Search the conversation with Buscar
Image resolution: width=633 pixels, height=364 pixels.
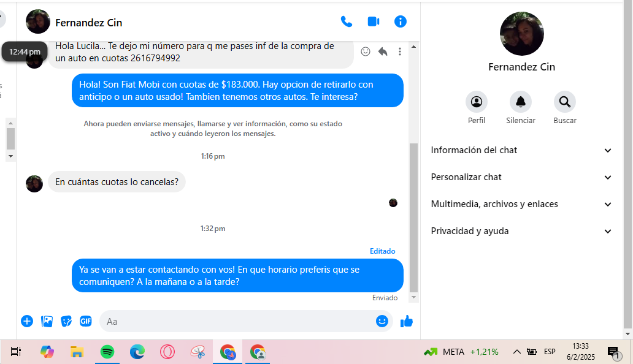point(565,102)
